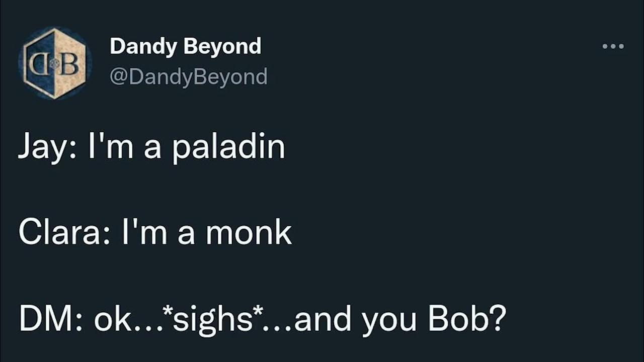Select the DM line asking about Bob
Image resolution: width=644 pixels, height=362 pixels.
pos(262,320)
